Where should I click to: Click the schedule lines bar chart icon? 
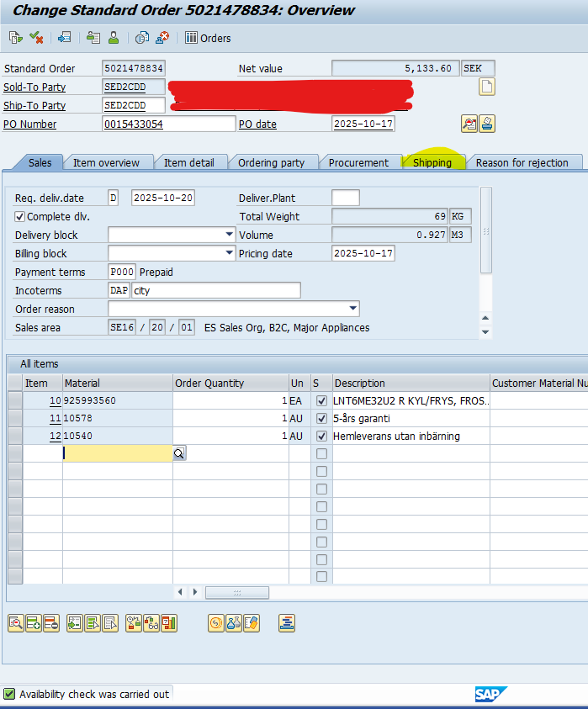pos(169,623)
